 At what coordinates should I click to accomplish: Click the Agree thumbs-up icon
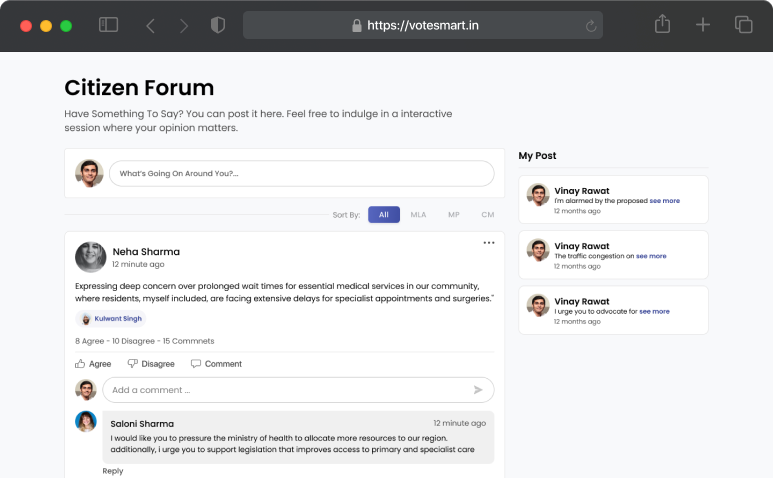click(80, 364)
